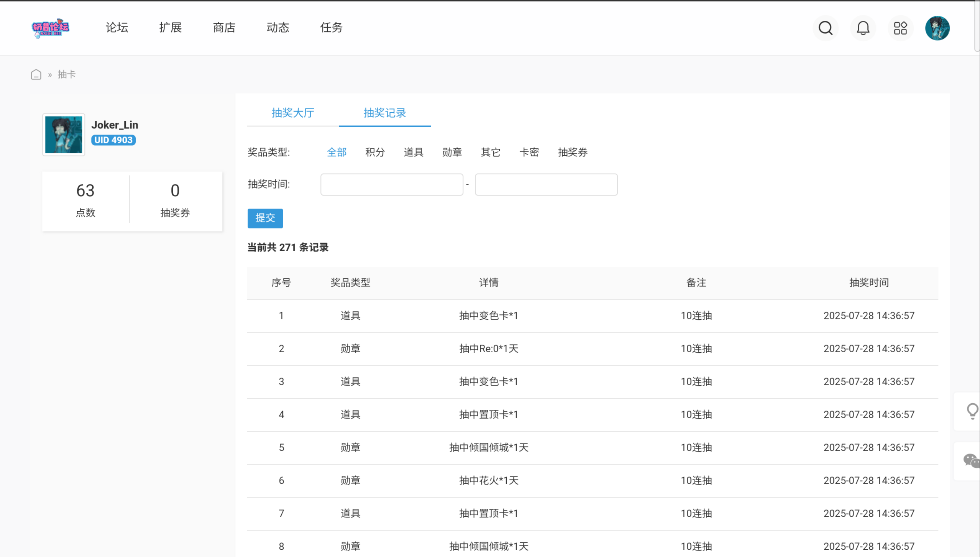The height and width of the screenshot is (557, 980).
Task: Filter prize type by 抽奖券
Action: click(572, 152)
